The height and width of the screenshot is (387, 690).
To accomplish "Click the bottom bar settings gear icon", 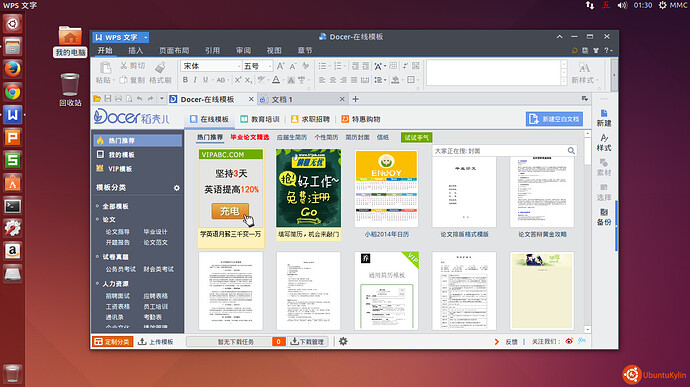I will 343,341.
